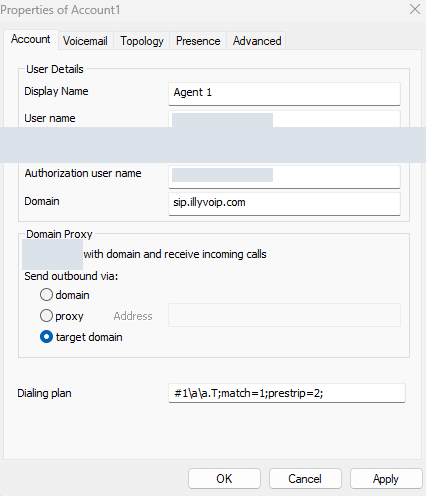Click the Display Name label

tap(56, 91)
